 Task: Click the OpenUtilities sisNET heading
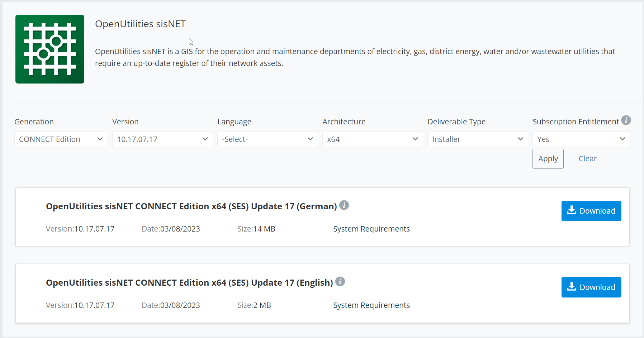pos(140,24)
